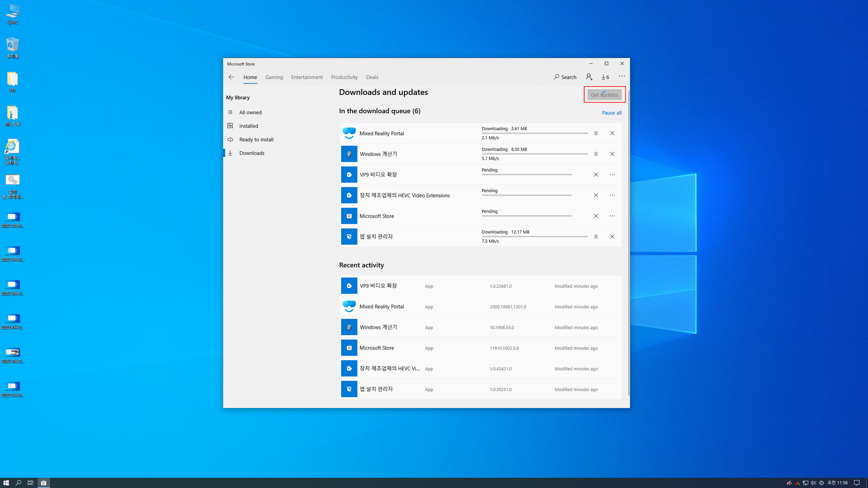Cancel the Mixed Reality Portal download
This screenshot has height=488, width=868.
(x=612, y=133)
